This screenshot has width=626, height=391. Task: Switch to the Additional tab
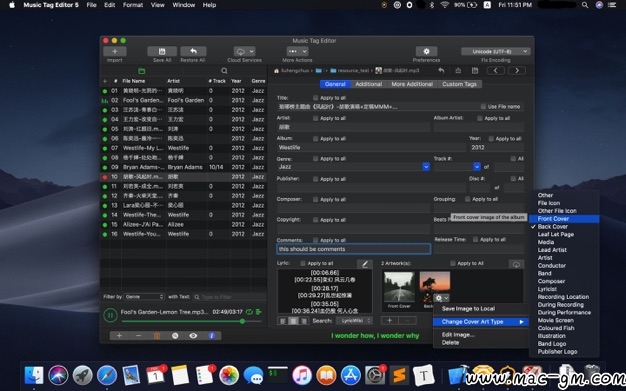(x=368, y=84)
